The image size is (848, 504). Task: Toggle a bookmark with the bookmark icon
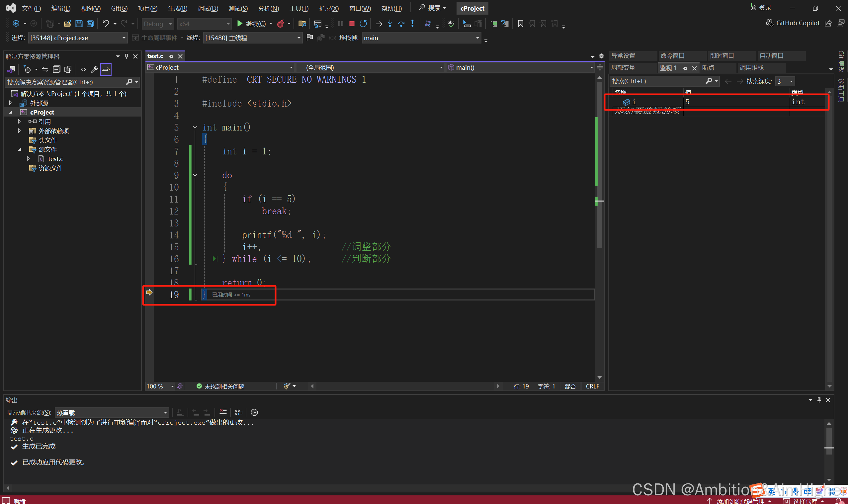click(520, 24)
